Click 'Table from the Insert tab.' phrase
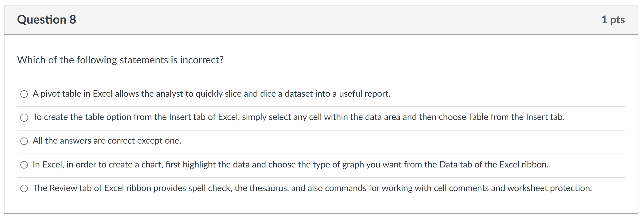Viewport: 644px width, 218px height. (516, 117)
